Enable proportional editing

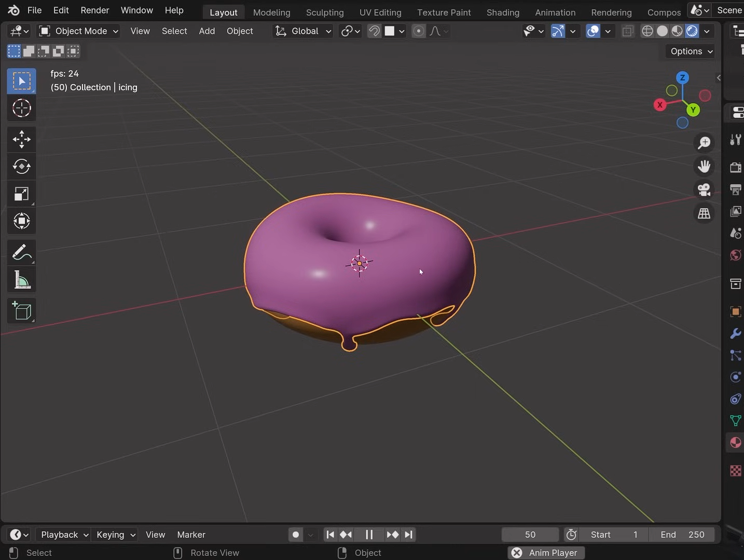[419, 31]
